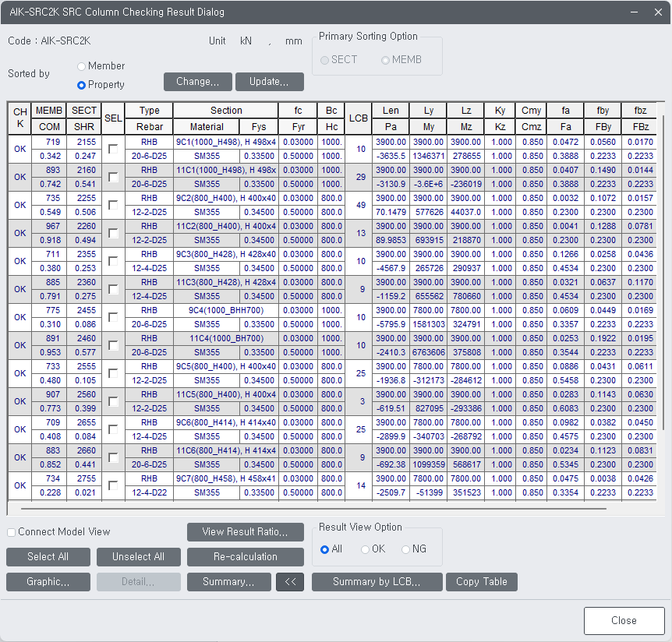Click Unselect All to clear selections
The image size is (672, 642).
[138, 557]
